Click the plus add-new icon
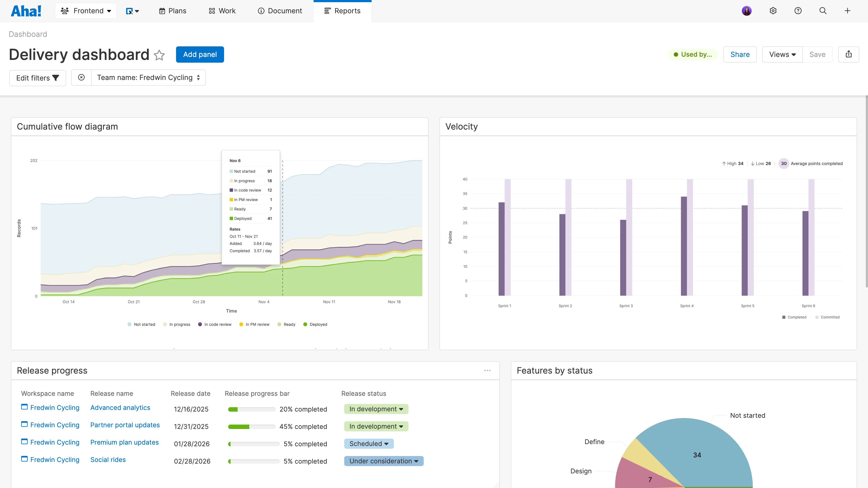 tap(847, 11)
